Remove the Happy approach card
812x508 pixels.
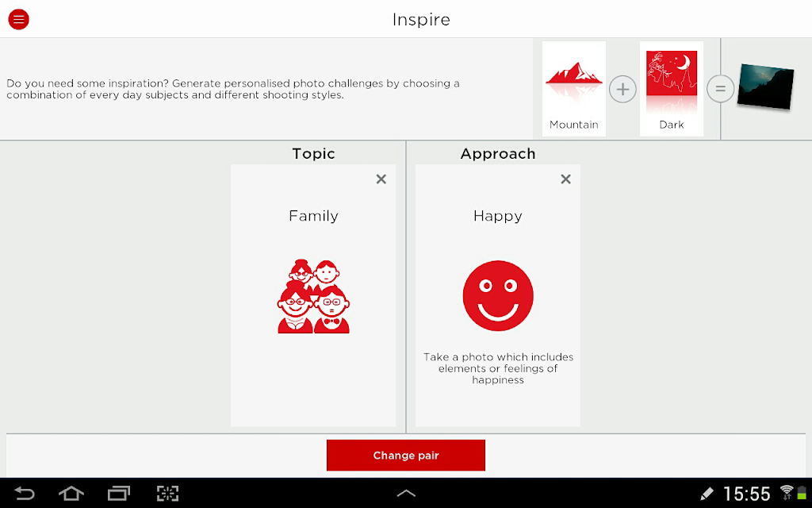[565, 179]
